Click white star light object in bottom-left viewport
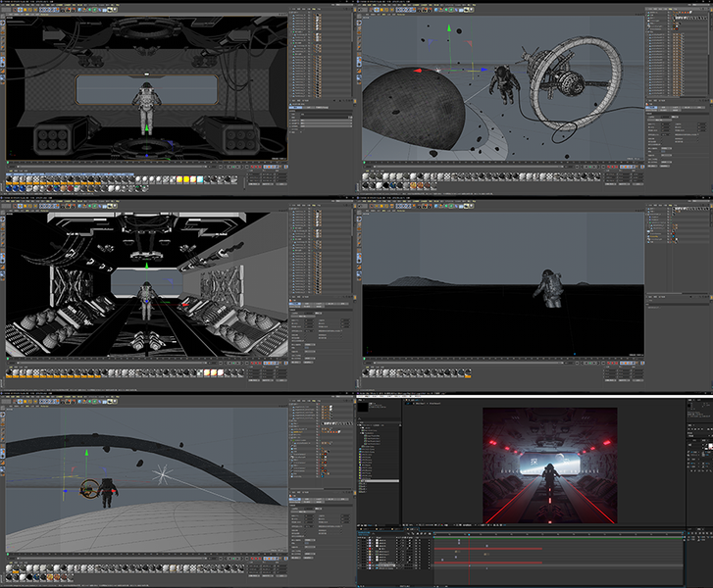Viewport: 713px width, 588px height. point(163,475)
